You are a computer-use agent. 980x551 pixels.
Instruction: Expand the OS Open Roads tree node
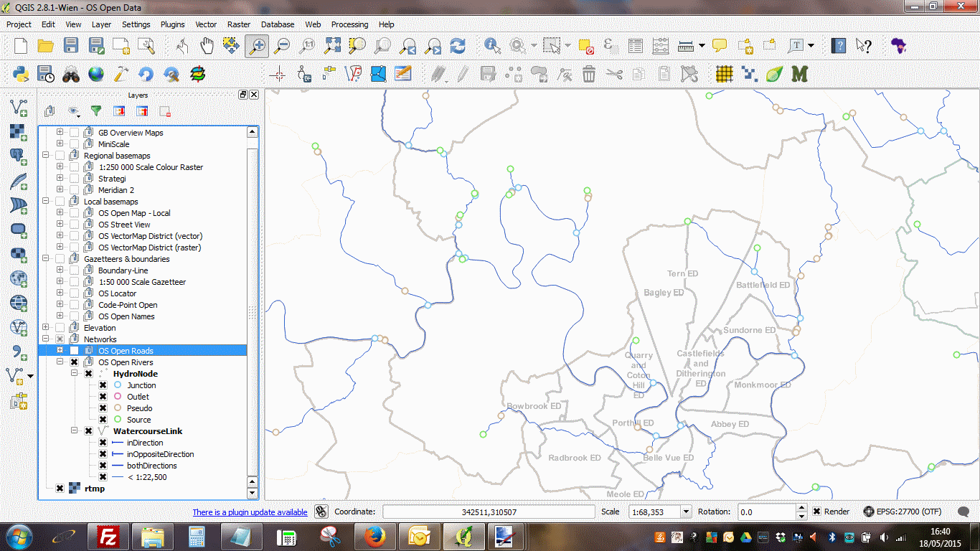[x=60, y=351]
